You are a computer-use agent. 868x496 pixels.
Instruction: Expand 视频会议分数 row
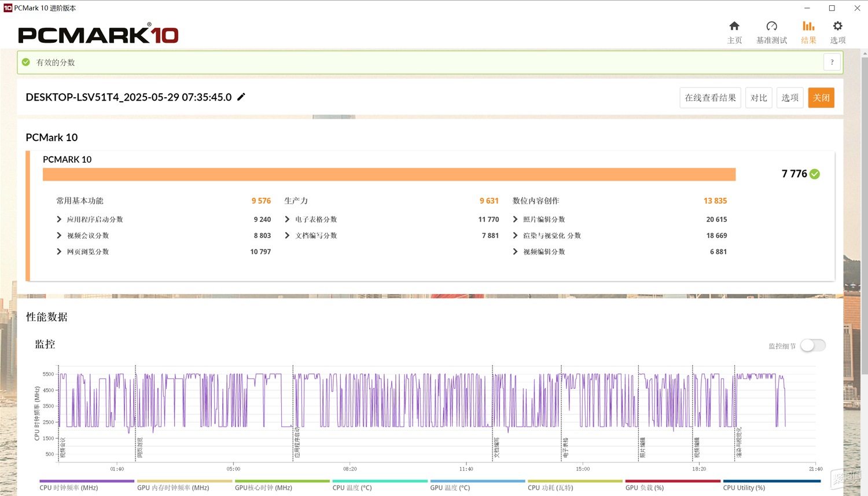pos(59,236)
